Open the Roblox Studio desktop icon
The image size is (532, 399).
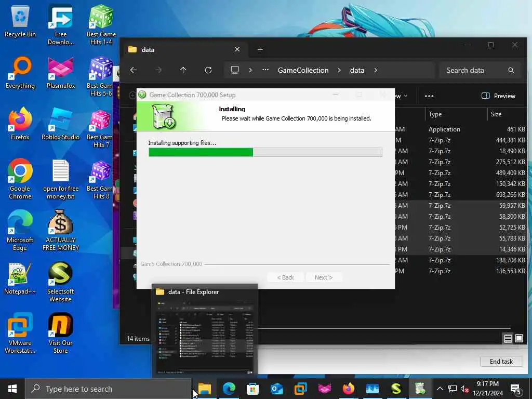point(61,124)
